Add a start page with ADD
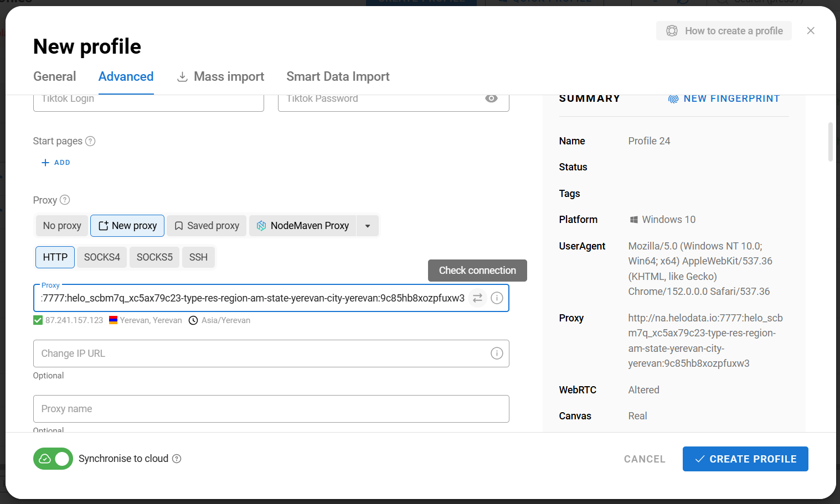 (56, 163)
